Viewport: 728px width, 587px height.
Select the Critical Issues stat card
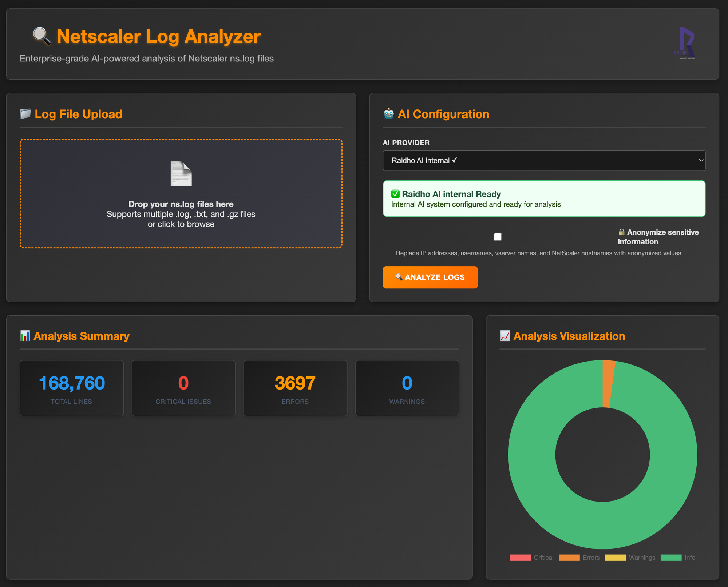click(x=183, y=388)
